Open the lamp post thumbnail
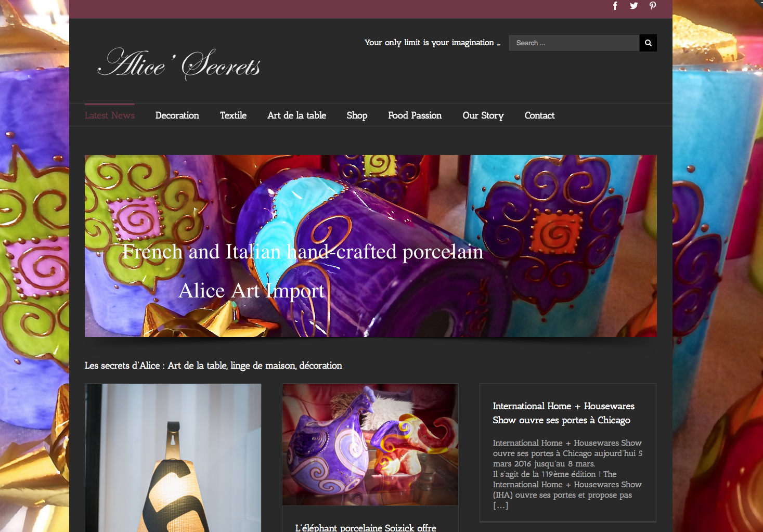 coord(173,458)
